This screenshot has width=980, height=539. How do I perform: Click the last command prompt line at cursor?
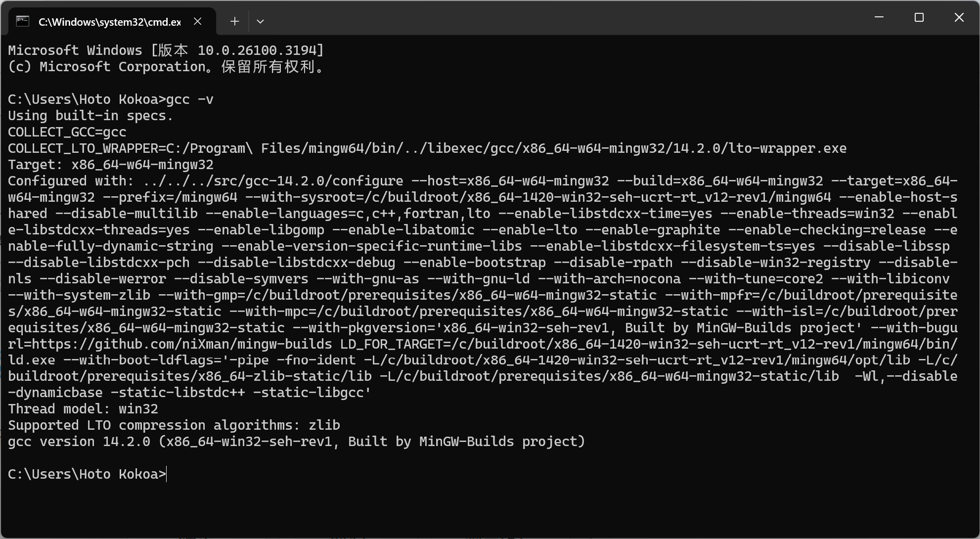[167, 474]
